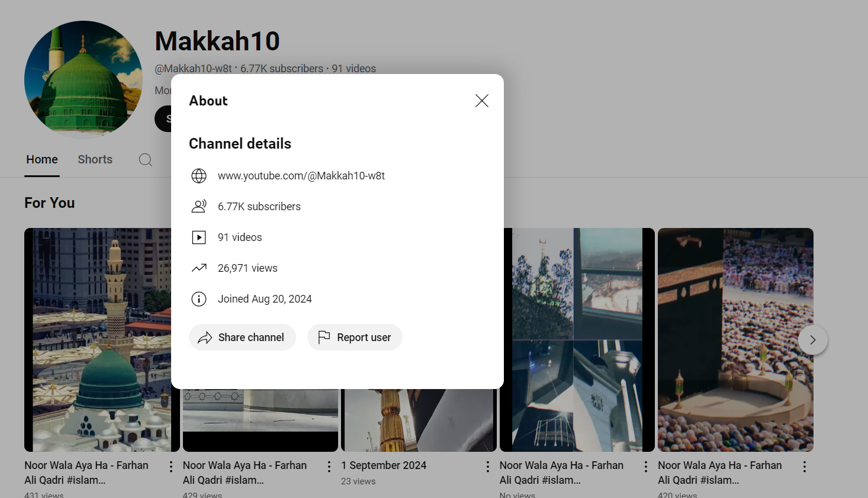
Task: Open the Kaaba crowd video thumbnail
Action: [735, 340]
